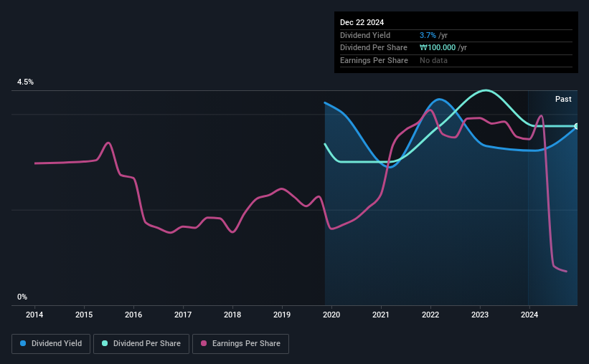Click the No data earnings value in tooltip

[433, 60]
